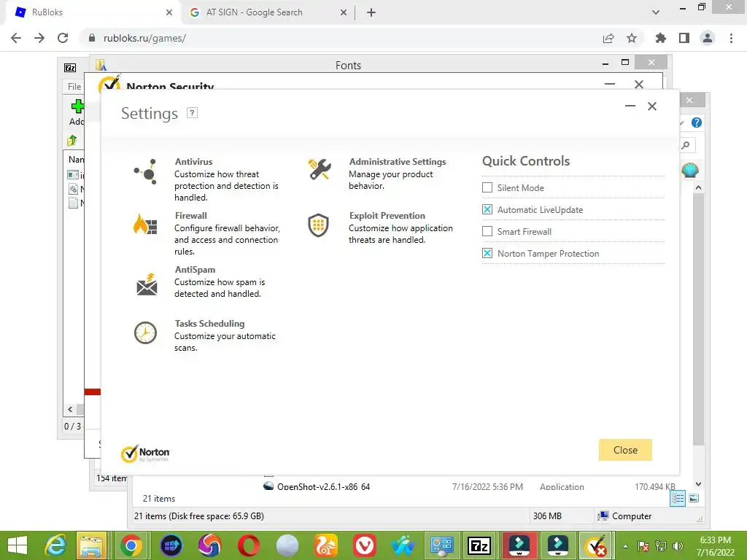Screen dimensions: 747x560
Task: Click the volume speaker tray icon
Action: [678, 546]
